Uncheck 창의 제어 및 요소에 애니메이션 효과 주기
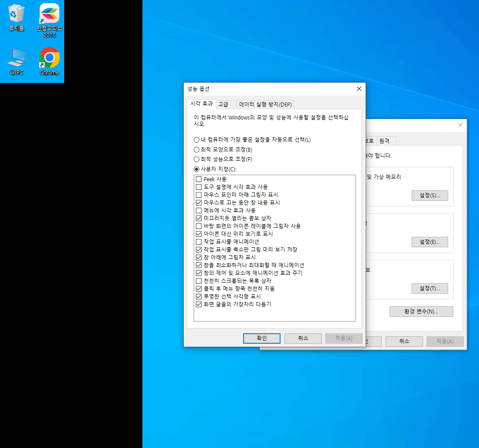This screenshot has height=448, width=479. tap(198, 273)
